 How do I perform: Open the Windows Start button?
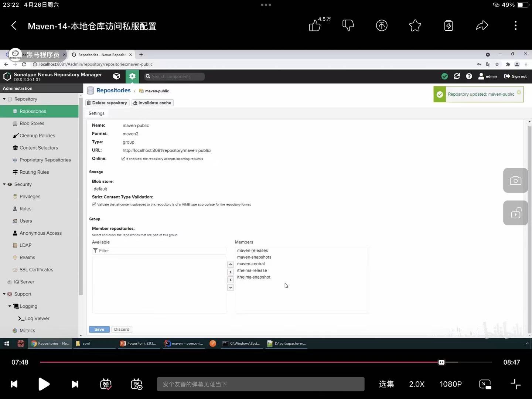[6, 343]
